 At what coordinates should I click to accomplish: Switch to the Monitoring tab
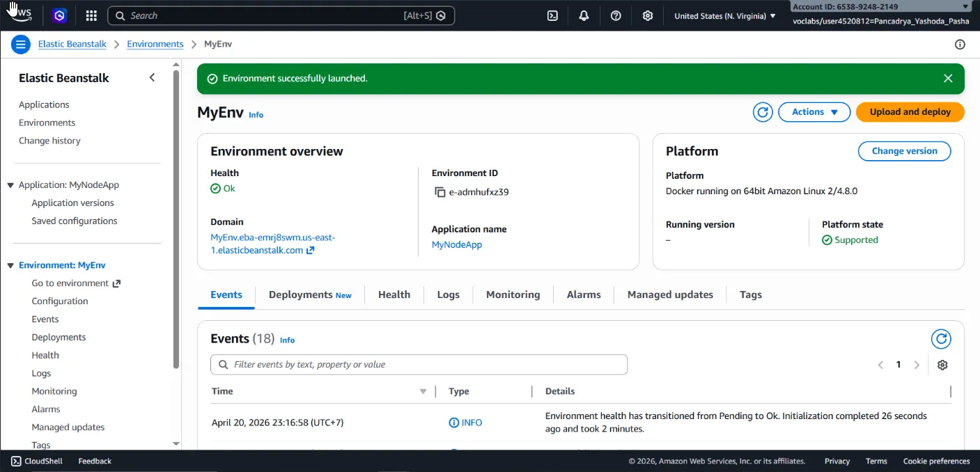click(513, 295)
